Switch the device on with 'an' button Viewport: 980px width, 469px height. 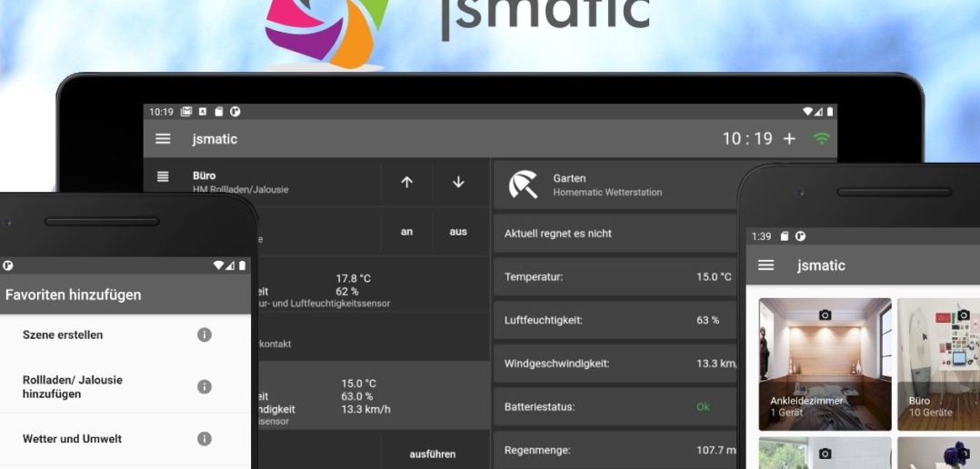click(407, 232)
